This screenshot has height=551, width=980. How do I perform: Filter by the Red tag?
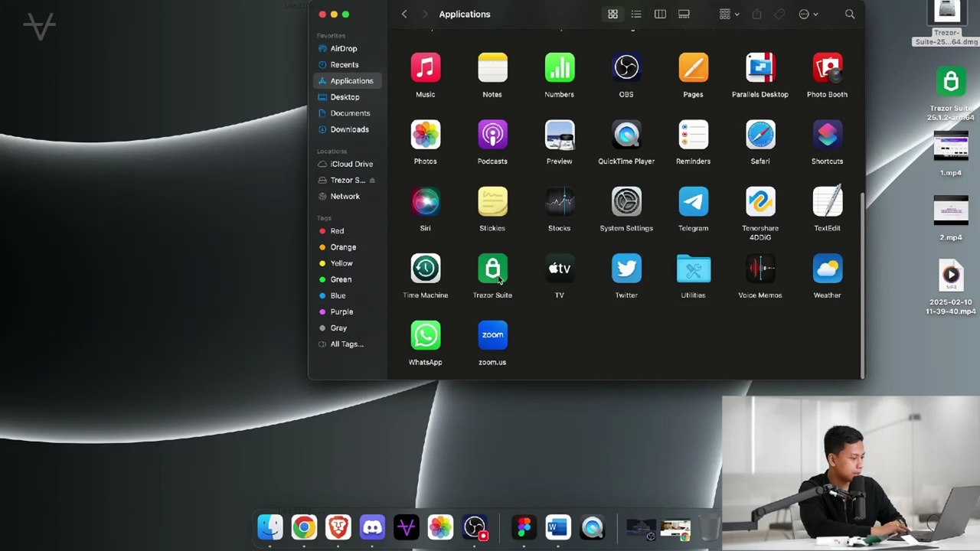pyautogui.click(x=337, y=231)
